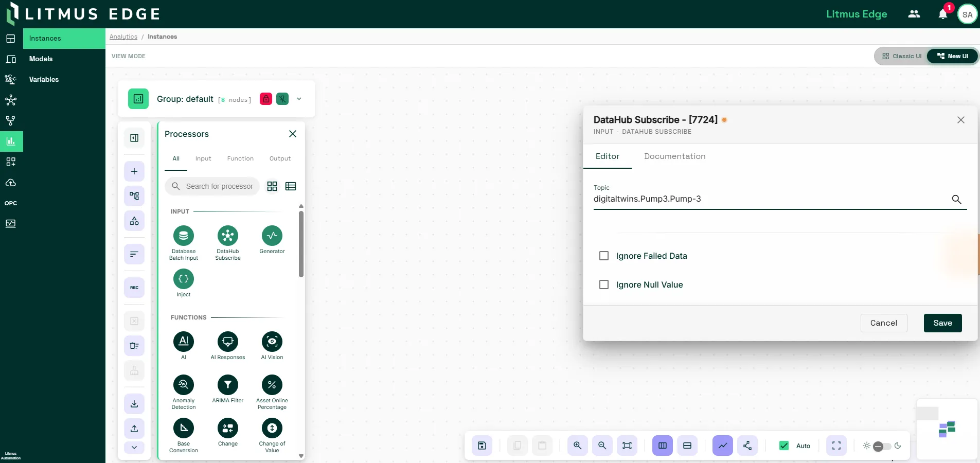980x463 pixels.
Task: Click the save flow toolbar icon
Action: pyautogui.click(x=482, y=446)
